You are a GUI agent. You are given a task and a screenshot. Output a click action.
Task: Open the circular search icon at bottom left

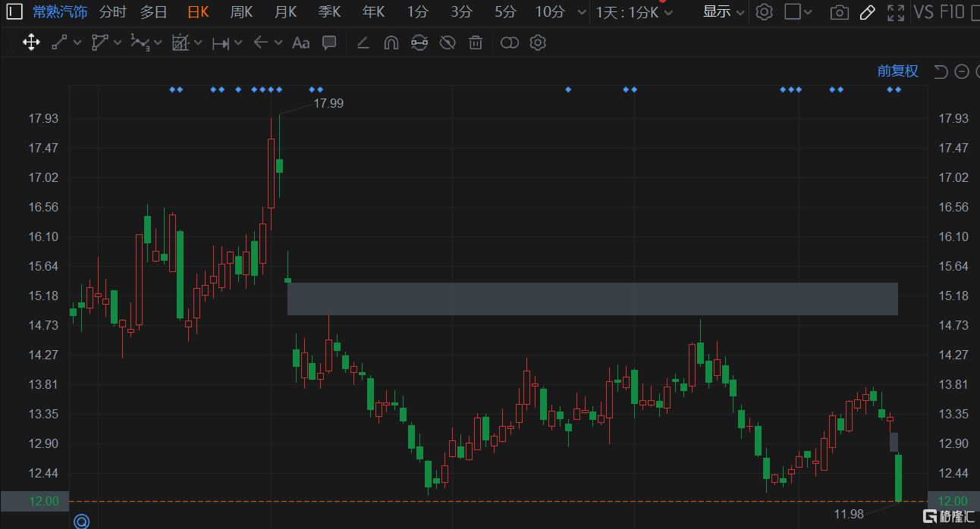[81, 521]
